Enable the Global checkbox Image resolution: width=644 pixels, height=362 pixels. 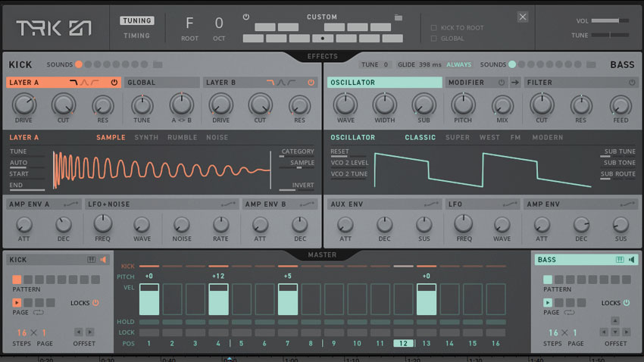tap(433, 38)
